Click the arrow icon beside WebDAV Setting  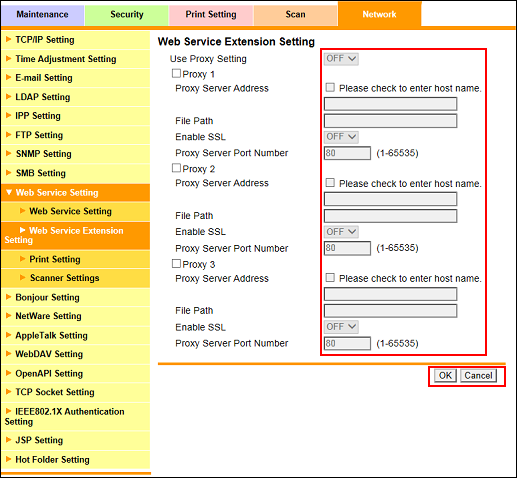pyautogui.click(x=9, y=353)
